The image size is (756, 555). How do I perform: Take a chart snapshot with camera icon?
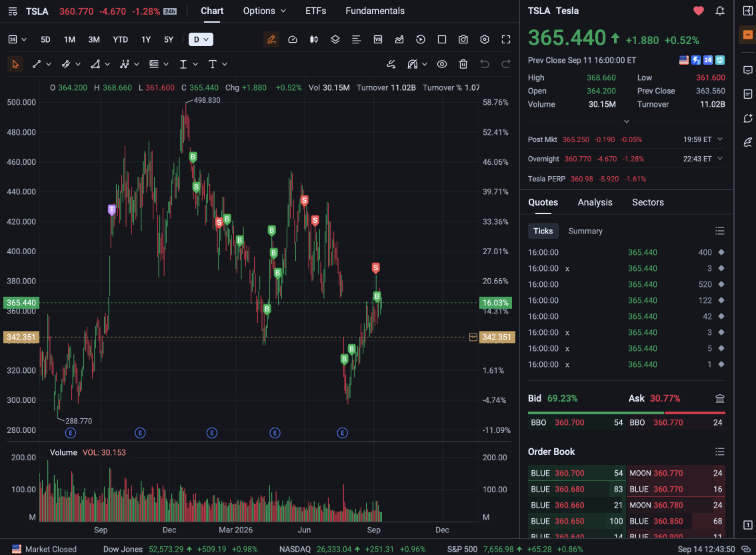[463, 39]
